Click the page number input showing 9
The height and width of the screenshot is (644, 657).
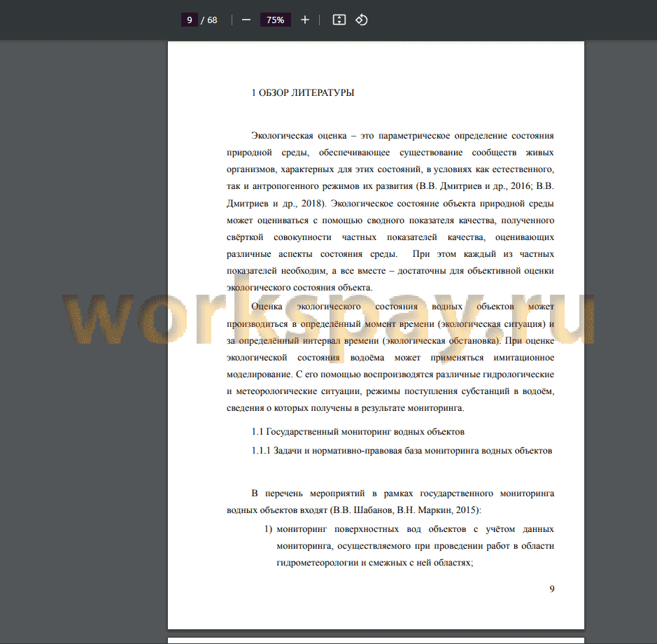pos(190,20)
